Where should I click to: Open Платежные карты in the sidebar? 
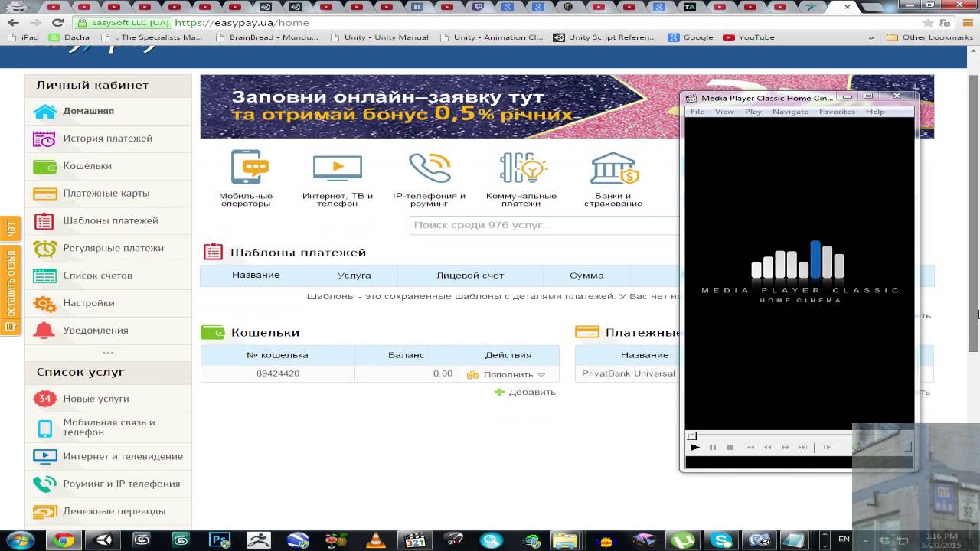click(x=108, y=194)
